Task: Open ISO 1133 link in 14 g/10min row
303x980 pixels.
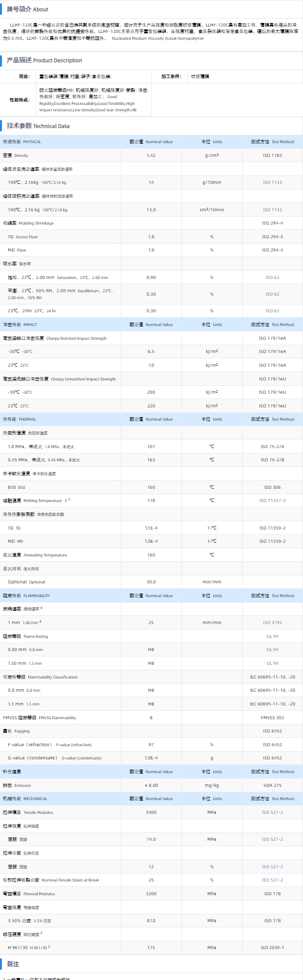Action: [272, 182]
